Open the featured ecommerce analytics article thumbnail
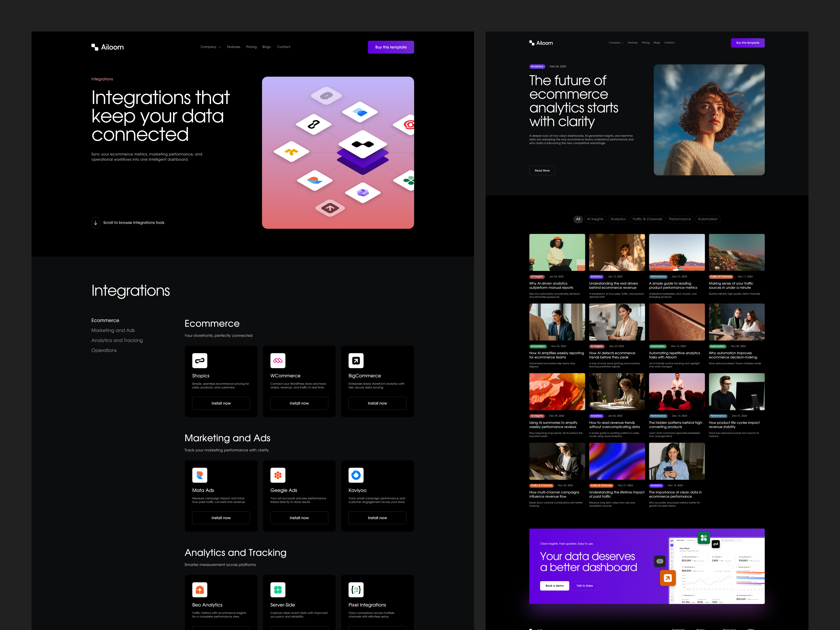Image resolution: width=840 pixels, height=630 pixels. [709, 120]
